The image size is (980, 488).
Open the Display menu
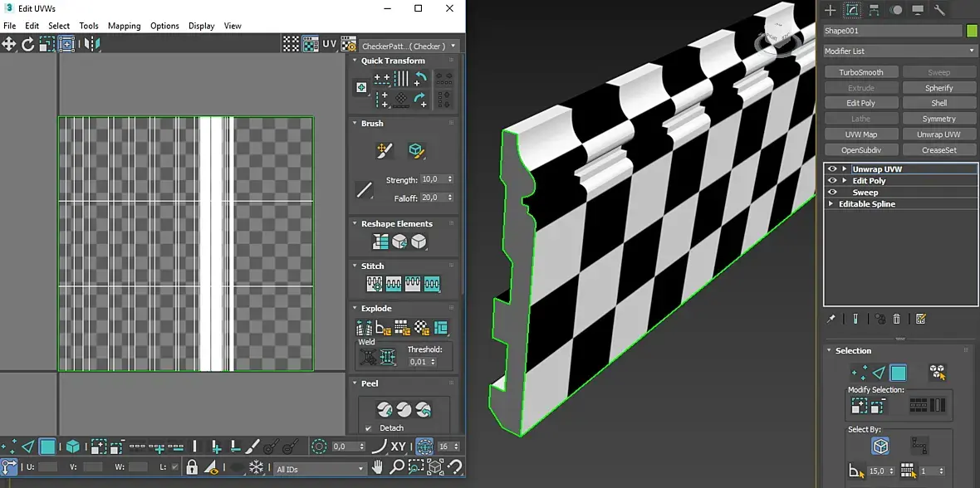tap(201, 26)
